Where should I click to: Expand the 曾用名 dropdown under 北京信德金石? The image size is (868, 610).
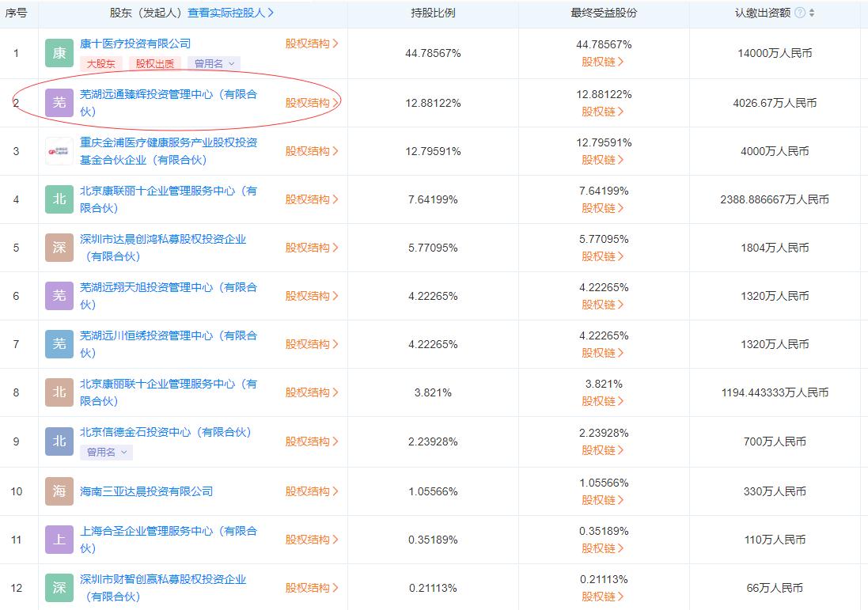(x=106, y=453)
